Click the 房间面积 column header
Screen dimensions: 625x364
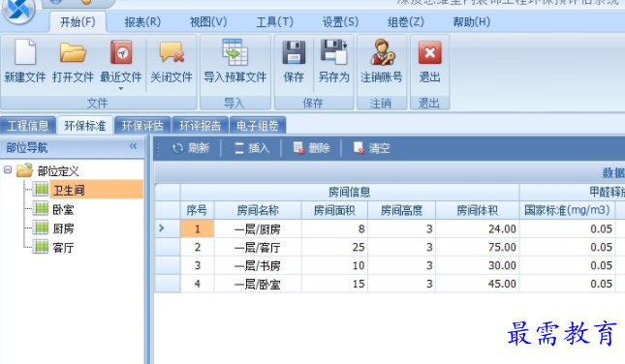click(334, 210)
